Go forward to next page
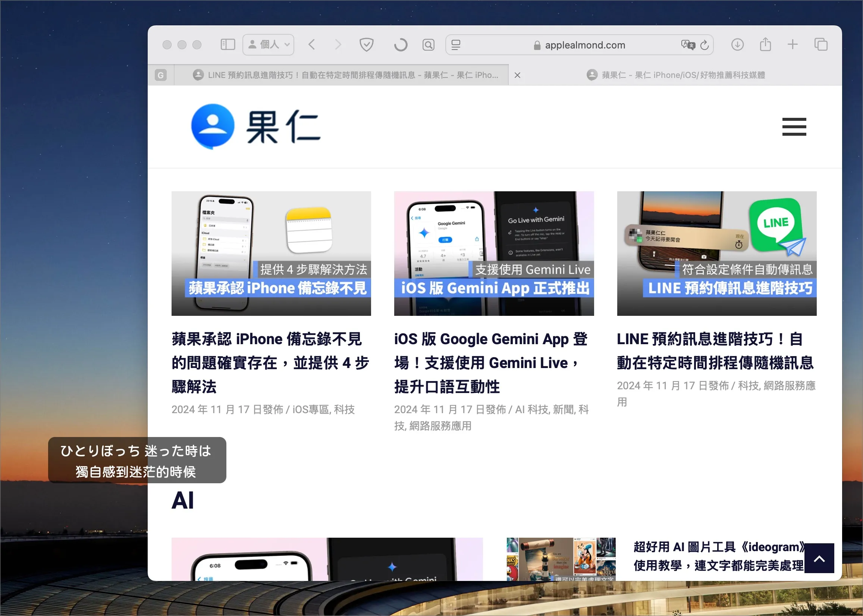Image resolution: width=863 pixels, height=616 pixels. (x=338, y=45)
